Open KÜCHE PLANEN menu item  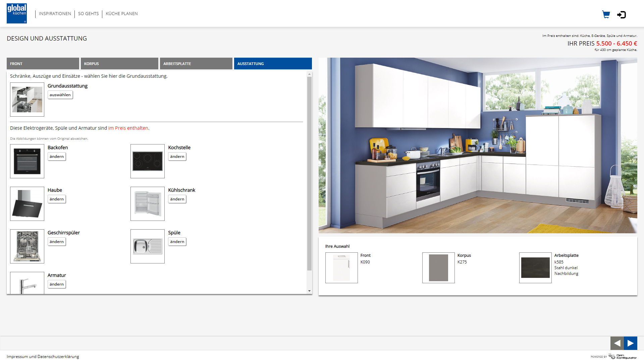pos(122,14)
